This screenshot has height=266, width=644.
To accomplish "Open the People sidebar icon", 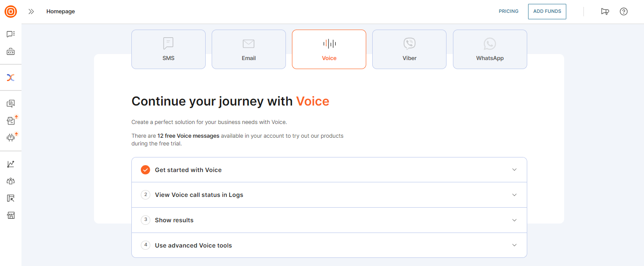I will coord(11,181).
